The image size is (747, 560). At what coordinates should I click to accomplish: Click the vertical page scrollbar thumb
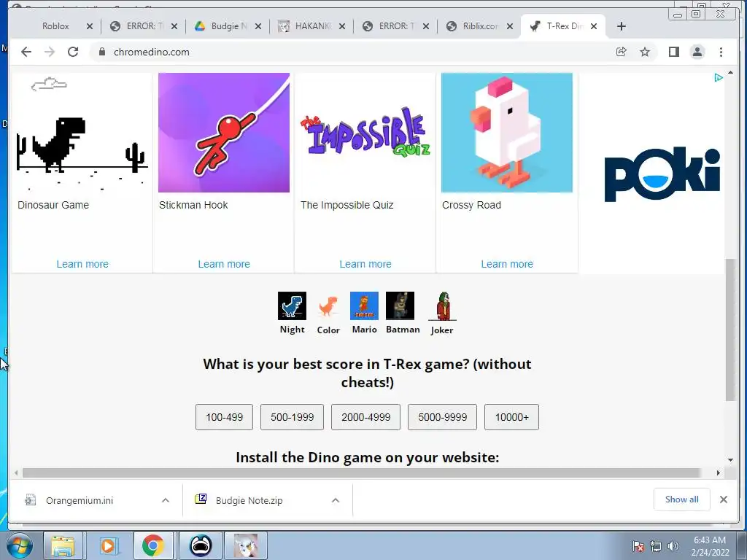pyautogui.click(x=730, y=330)
